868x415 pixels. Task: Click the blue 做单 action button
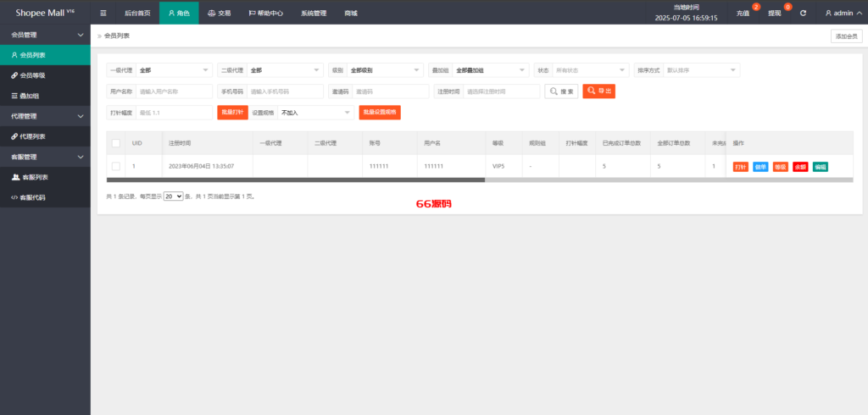(x=760, y=167)
